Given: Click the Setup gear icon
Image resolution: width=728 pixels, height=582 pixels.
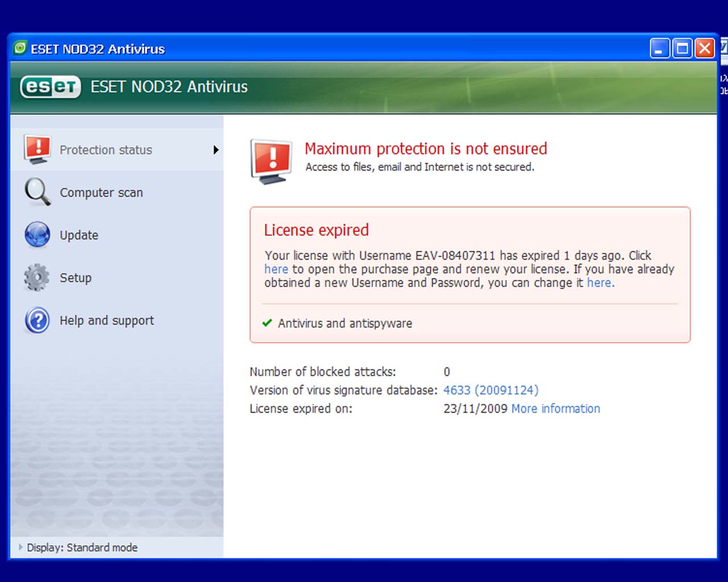Looking at the screenshot, I should pos(38,277).
